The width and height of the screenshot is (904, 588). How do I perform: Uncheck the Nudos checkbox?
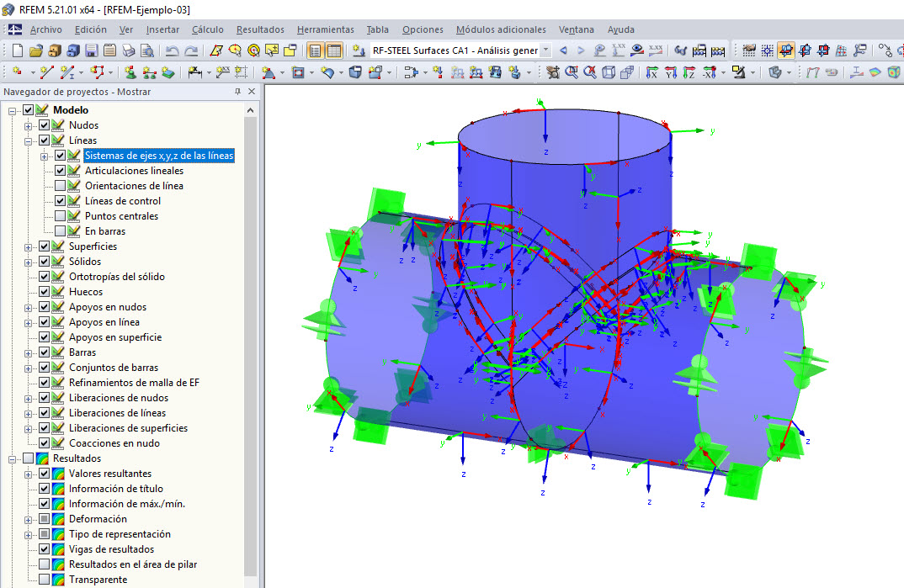tap(45, 125)
